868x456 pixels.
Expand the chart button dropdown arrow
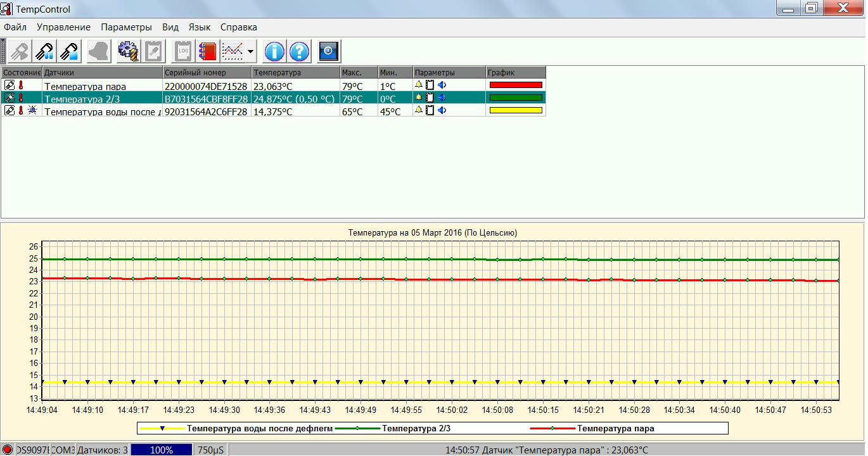coord(251,51)
